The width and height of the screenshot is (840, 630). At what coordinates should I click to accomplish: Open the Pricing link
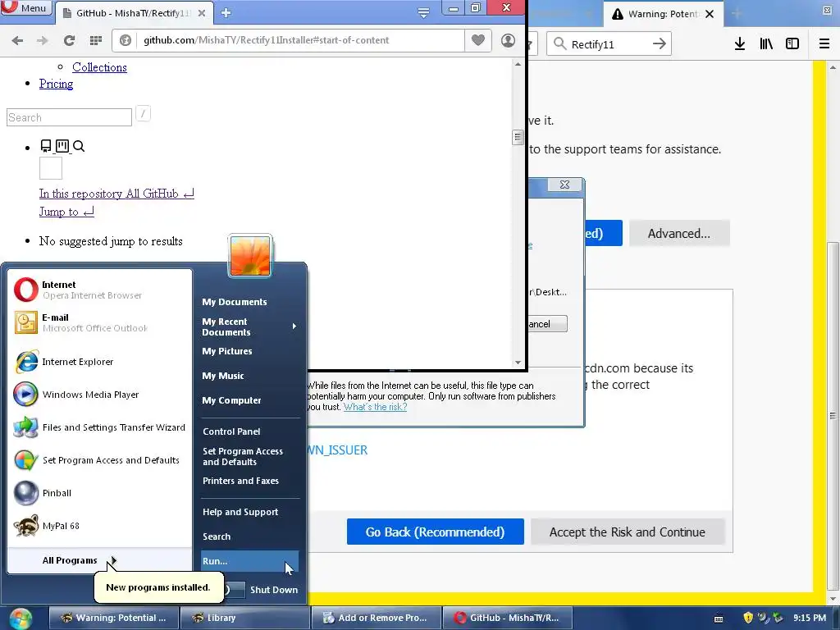point(56,84)
